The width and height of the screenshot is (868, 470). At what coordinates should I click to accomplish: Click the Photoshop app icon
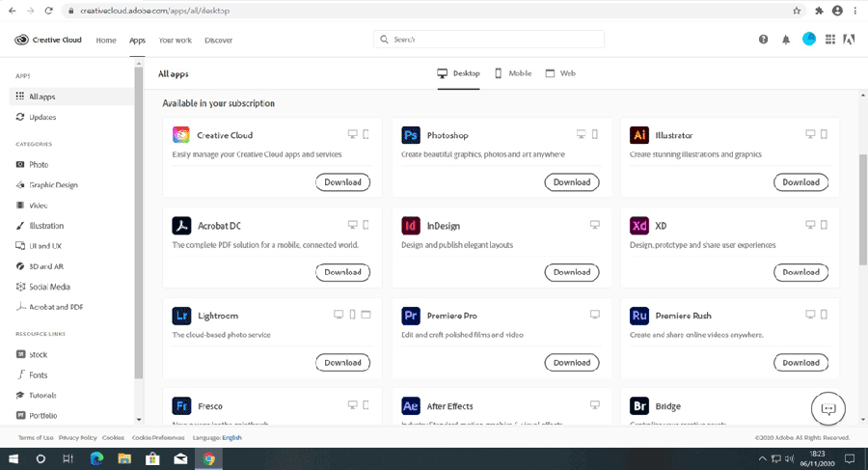pyautogui.click(x=411, y=135)
